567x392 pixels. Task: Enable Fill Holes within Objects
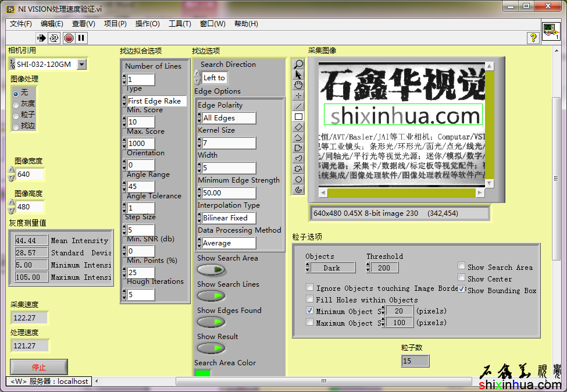pos(310,300)
